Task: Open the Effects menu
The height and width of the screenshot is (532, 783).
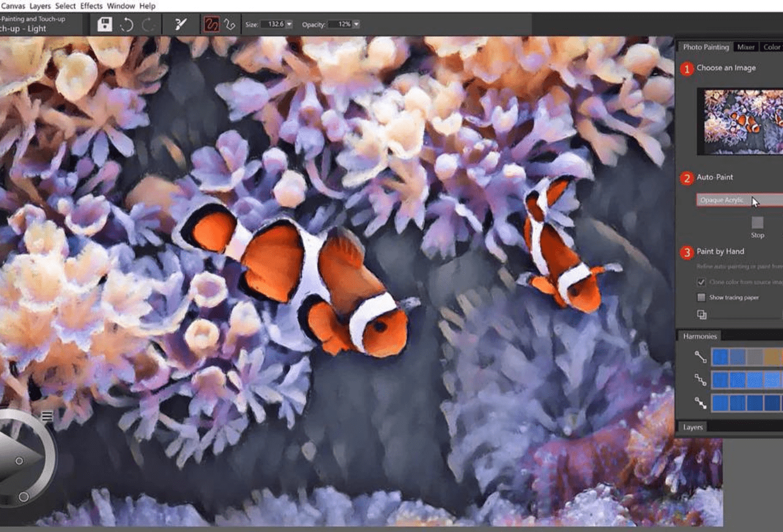Action: (91, 6)
